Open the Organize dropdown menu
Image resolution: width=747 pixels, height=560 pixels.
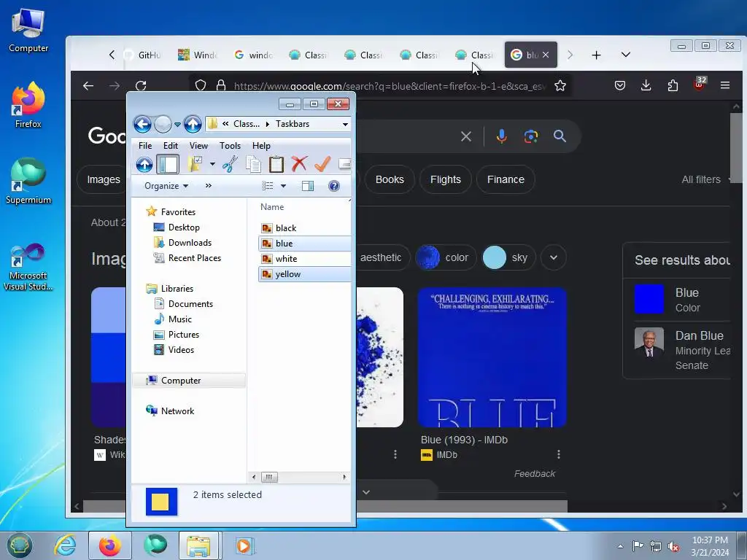[x=166, y=186]
